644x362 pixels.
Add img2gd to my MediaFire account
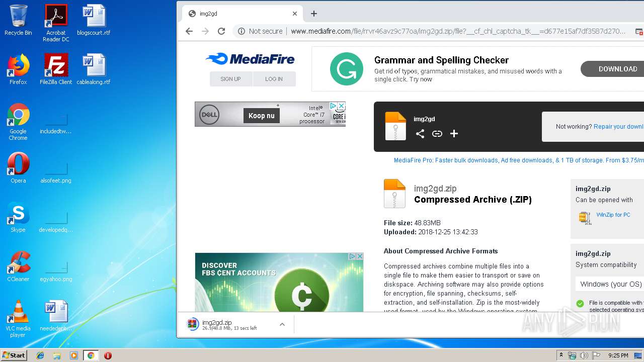(454, 133)
